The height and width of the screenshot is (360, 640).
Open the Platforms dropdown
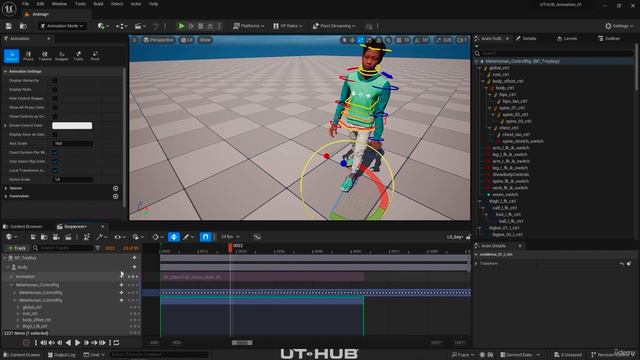248,26
